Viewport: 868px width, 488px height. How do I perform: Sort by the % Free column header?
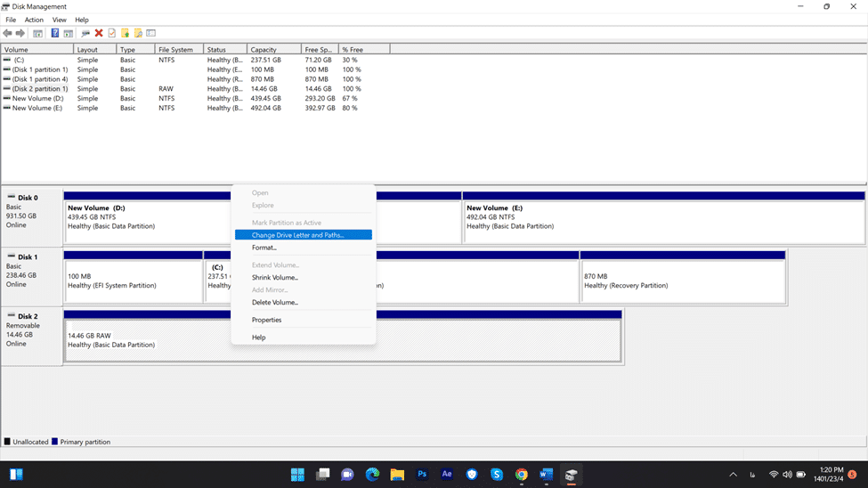coord(364,49)
